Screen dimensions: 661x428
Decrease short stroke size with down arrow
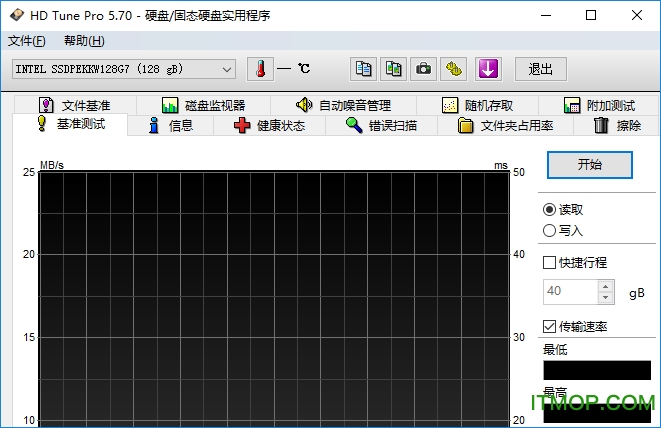[606, 297]
